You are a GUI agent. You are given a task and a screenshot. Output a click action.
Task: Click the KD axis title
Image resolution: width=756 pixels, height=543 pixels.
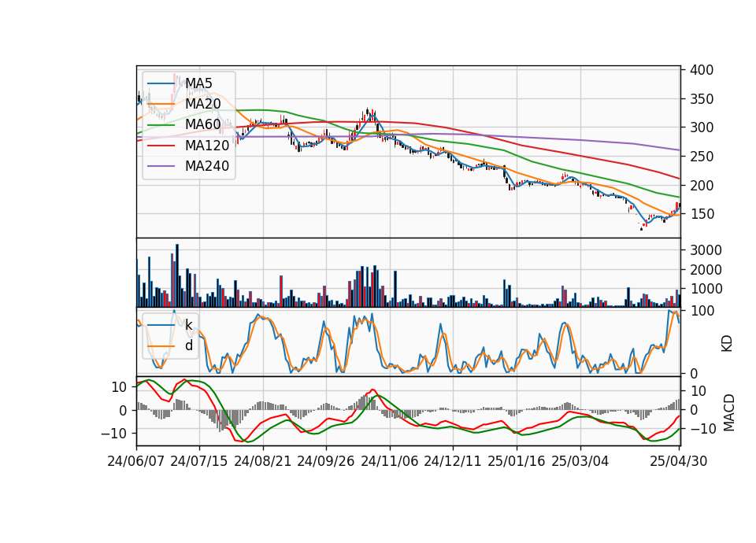coord(727,343)
